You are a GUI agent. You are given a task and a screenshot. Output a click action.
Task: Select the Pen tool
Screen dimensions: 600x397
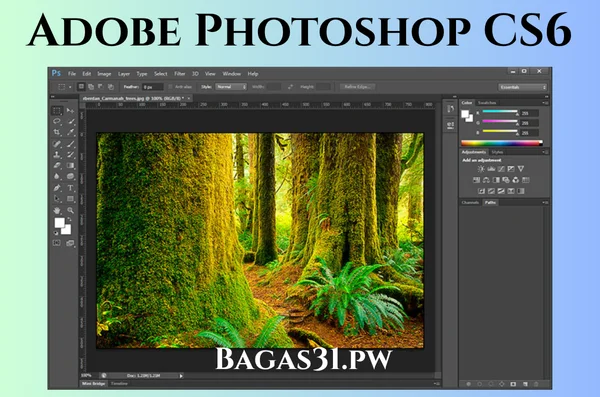[x=57, y=188]
